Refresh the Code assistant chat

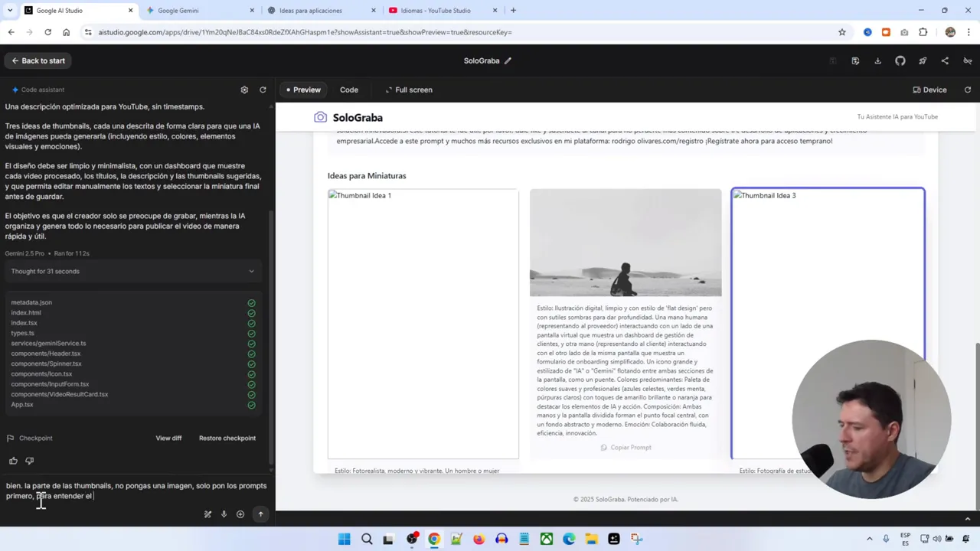[263, 90]
